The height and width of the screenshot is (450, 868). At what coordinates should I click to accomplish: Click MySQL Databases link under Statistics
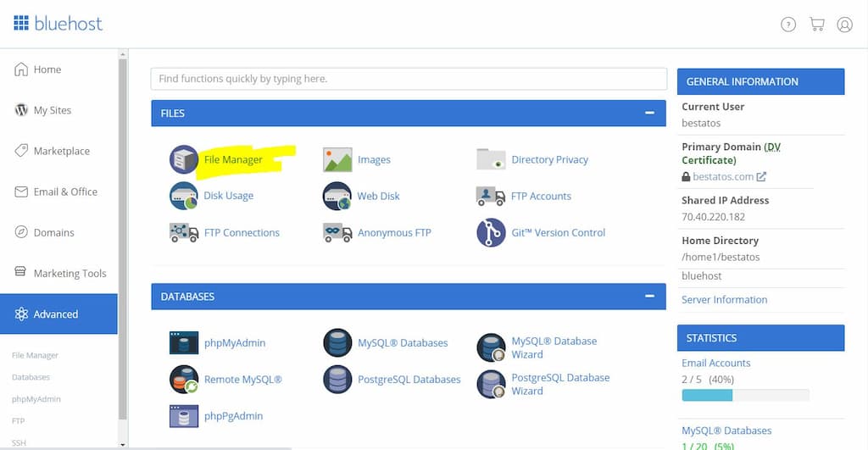point(726,431)
